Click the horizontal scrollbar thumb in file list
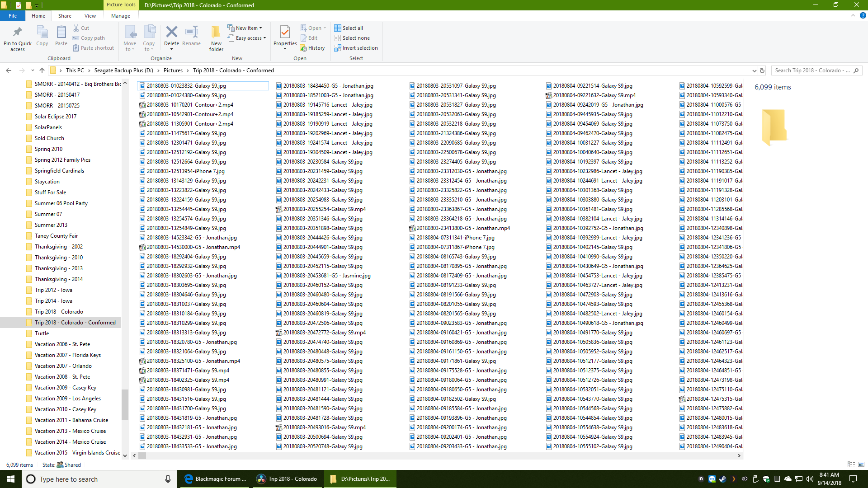868x488 pixels. 142,455
